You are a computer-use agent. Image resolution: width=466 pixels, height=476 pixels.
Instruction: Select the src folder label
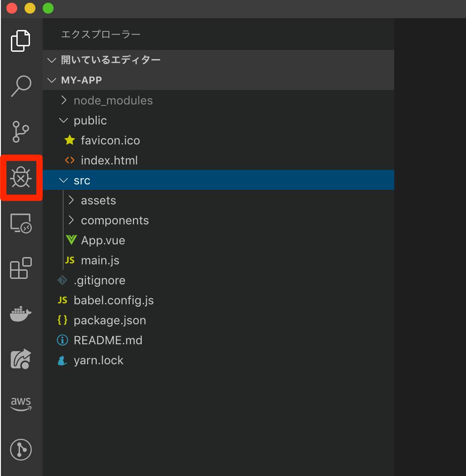click(x=82, y=181)
